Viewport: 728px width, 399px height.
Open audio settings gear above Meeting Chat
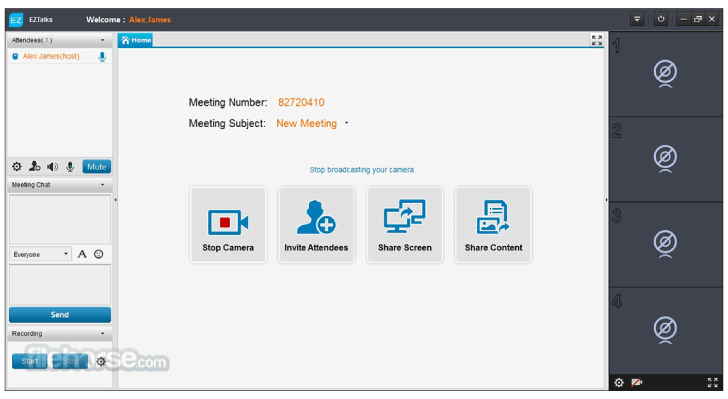[17, 167]
